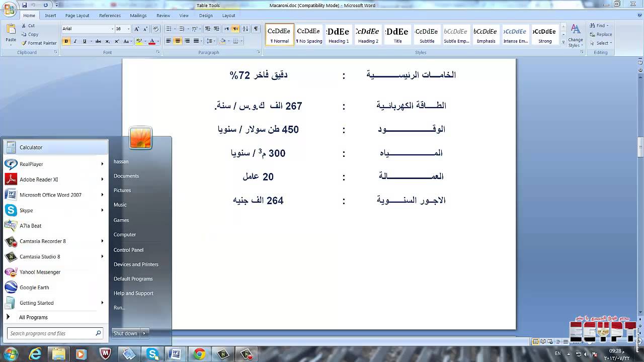Screen dimensions: 644x362
Task: Open Devices and Printers from Start menu
Action: 136,264
